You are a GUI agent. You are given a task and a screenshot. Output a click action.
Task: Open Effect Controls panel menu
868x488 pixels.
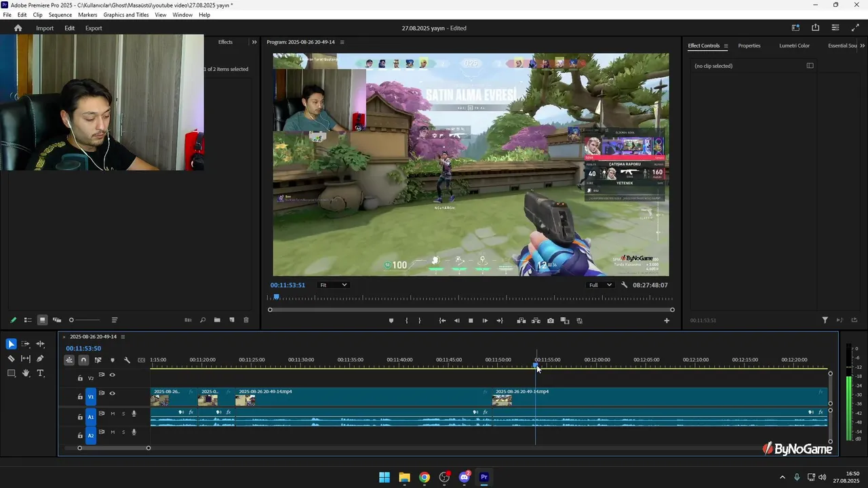726,46
